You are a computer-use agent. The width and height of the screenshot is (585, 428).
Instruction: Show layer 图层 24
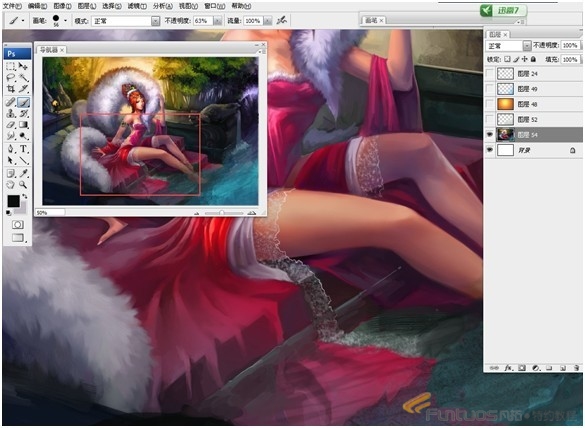[x=489, y=74]
